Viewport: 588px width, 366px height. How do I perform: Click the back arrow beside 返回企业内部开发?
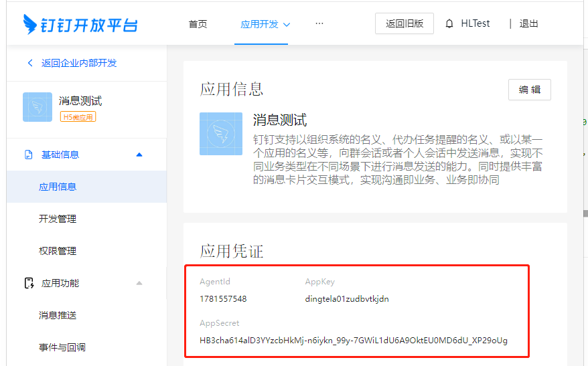[30, 63]
